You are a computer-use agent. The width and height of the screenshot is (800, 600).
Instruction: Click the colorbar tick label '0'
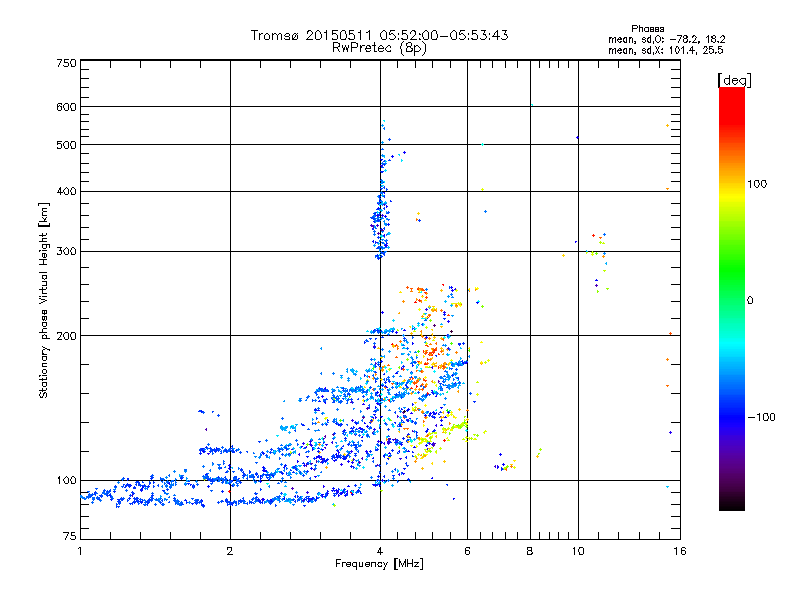(750, 301)
